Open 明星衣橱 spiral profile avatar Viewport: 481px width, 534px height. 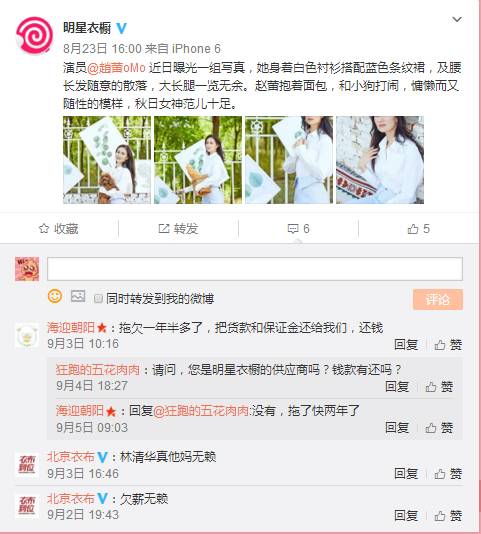34,35
